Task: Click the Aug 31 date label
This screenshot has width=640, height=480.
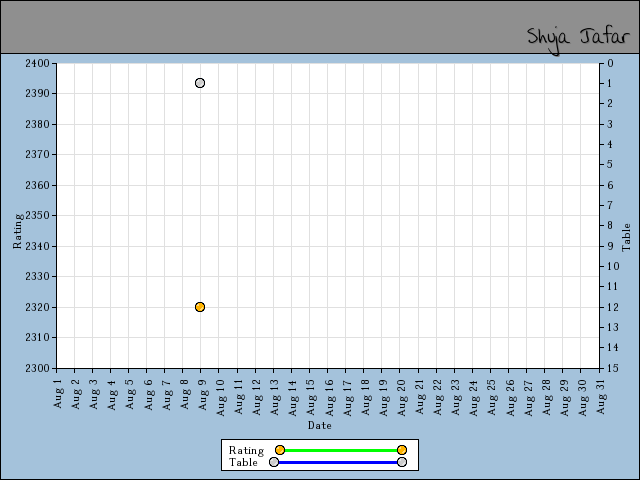Action: pos(600,396)
